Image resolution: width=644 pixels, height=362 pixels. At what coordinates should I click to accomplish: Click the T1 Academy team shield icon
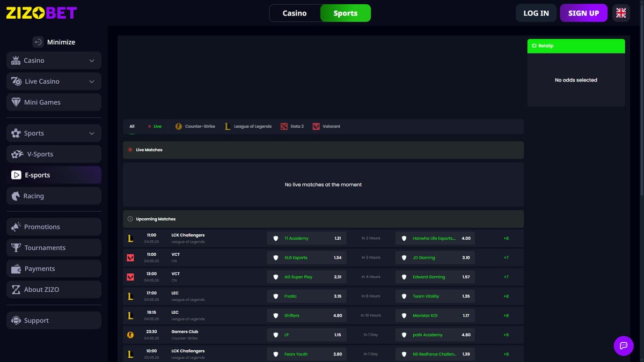tap(276, 238)
